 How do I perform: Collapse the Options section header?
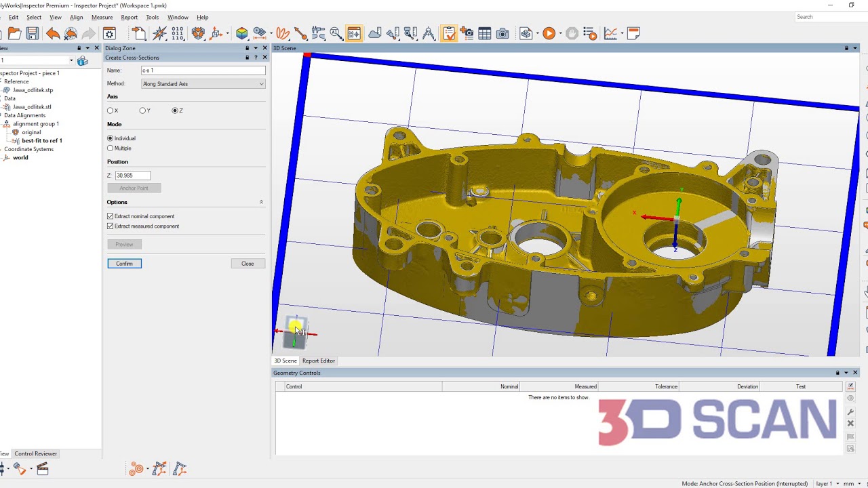(x=261, y=201)
